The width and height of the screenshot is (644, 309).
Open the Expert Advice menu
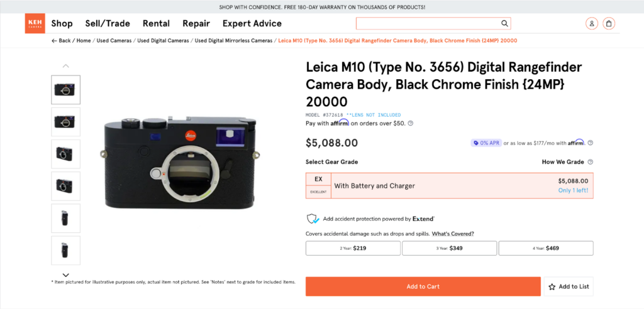(x=252, y=24)
